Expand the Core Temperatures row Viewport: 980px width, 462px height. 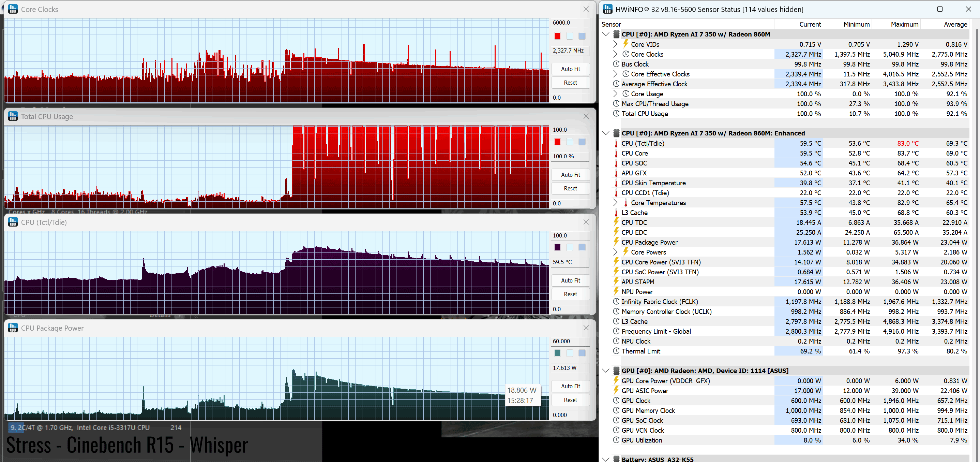pyautogui.click(x=615, y=203)
